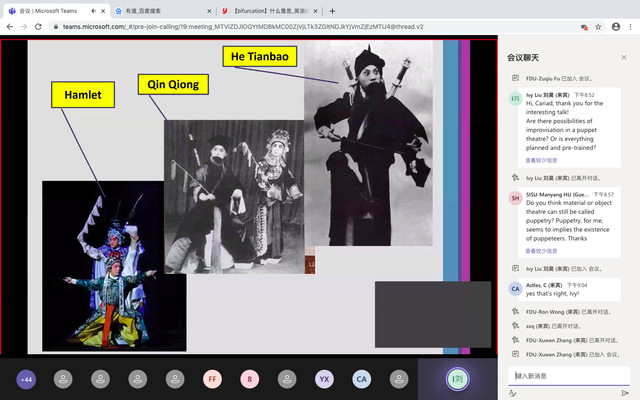This screenshot has height=400, width=640.
Task: Click the Hamlet opera photo on slide
Action: pyautogui.click(x=113, y=265)
